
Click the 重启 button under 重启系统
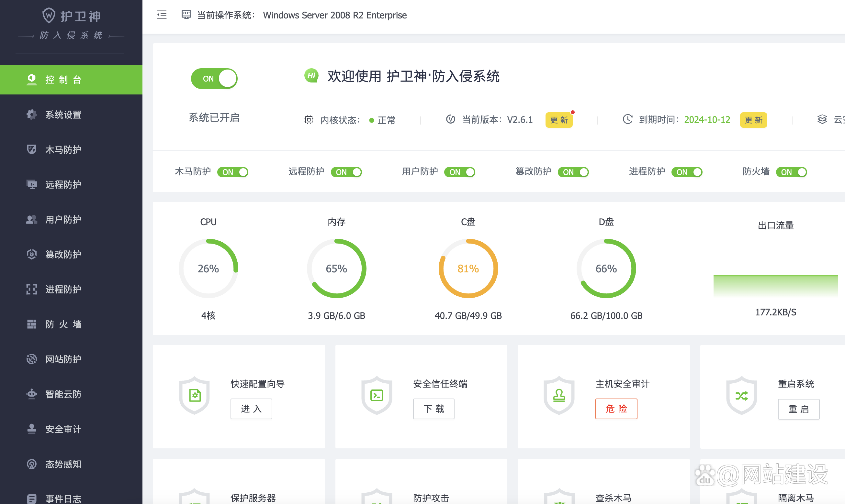coord(798,409)
